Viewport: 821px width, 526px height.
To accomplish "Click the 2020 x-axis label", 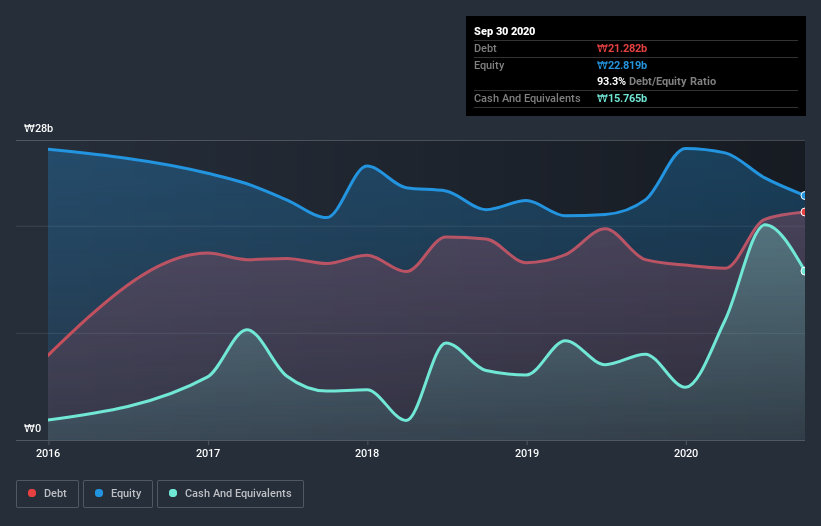I will [686, 453].
